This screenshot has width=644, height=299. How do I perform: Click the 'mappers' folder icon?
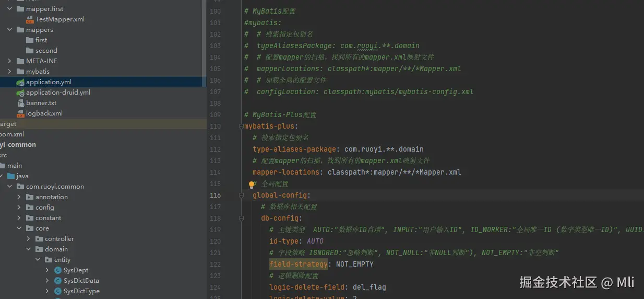click(x=20, y=30)
